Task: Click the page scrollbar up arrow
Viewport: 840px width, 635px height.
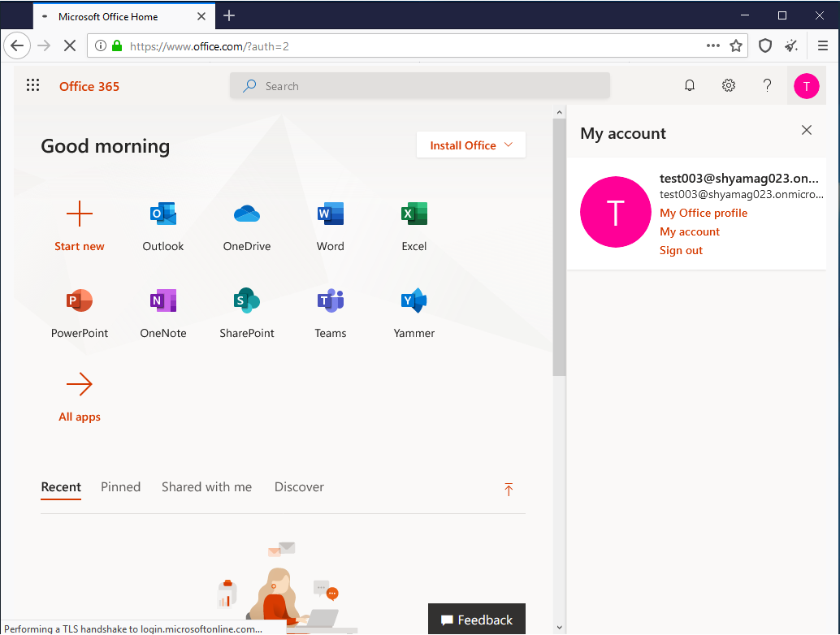Action: point(559,112)
